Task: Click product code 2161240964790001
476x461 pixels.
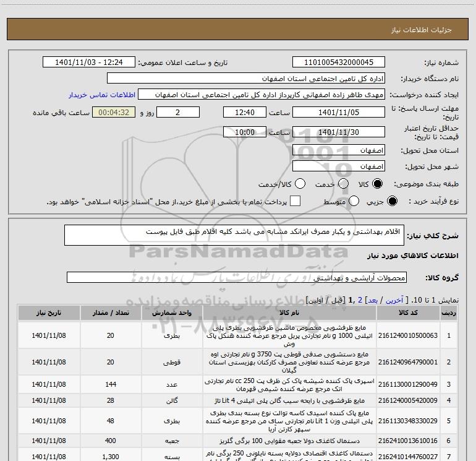Action: [408, 362]
